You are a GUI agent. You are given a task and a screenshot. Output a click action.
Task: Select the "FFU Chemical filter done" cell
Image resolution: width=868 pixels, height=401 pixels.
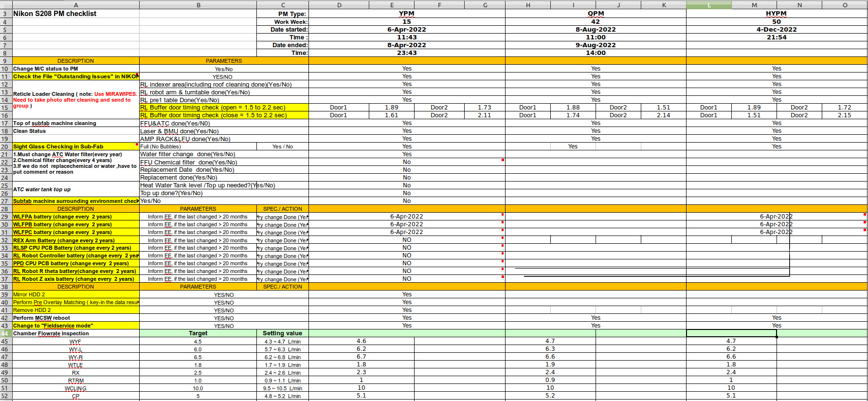(224, 162)
